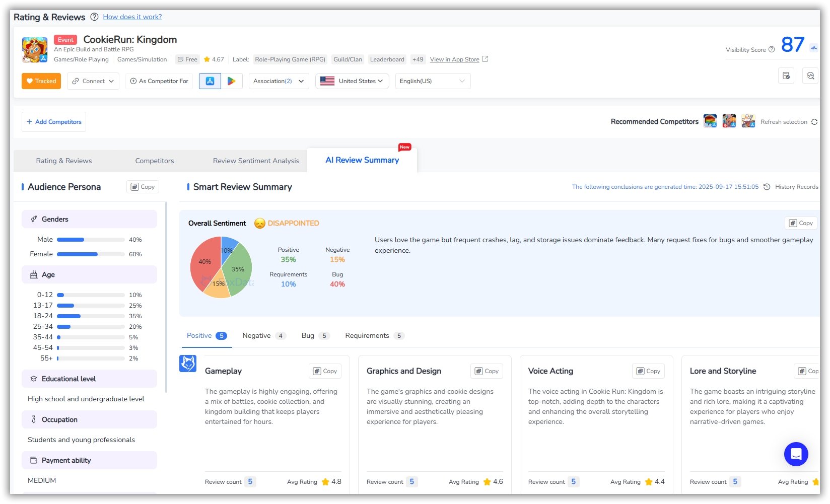
Task: Click the Refresh selection circular arrow icon
Action: tap(814, 122)
